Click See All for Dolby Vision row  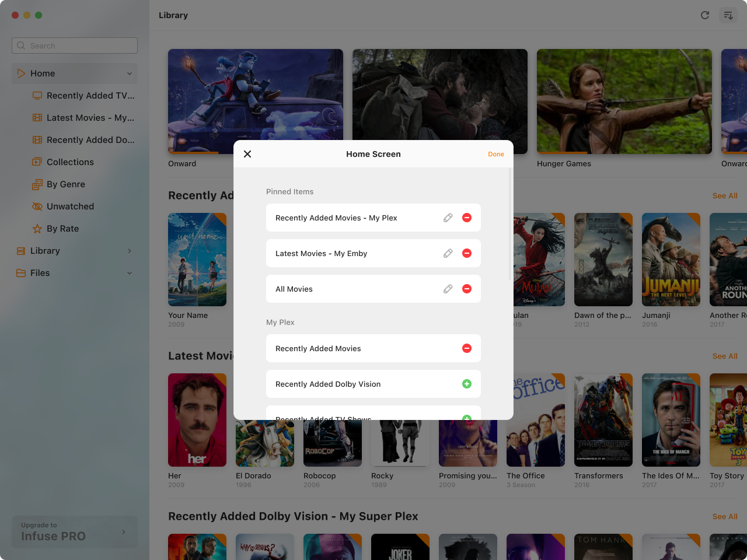click(x=725, y=517)
